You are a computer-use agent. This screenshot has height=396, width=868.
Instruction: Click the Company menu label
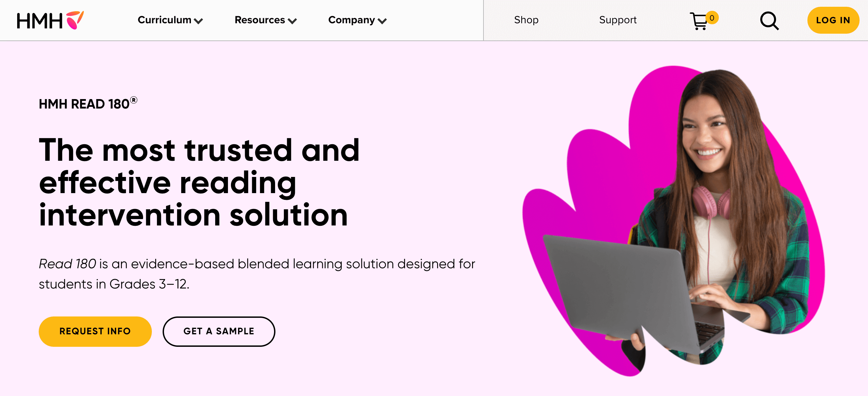click(351, 20)
